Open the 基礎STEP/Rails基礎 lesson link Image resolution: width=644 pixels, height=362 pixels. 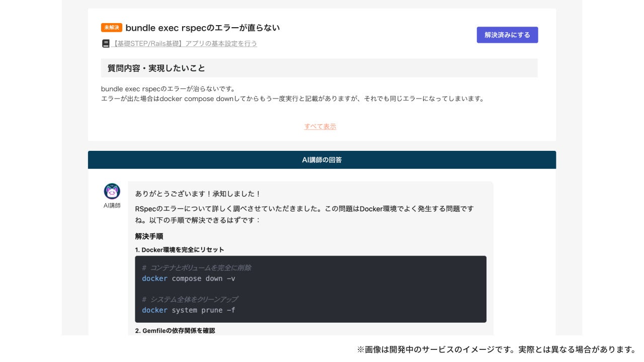185,44
